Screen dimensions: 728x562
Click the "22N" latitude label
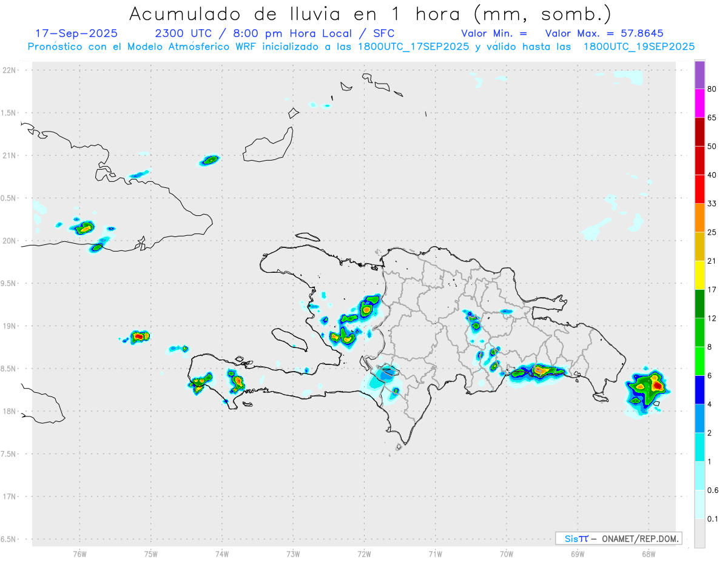[x=10, y=70]
